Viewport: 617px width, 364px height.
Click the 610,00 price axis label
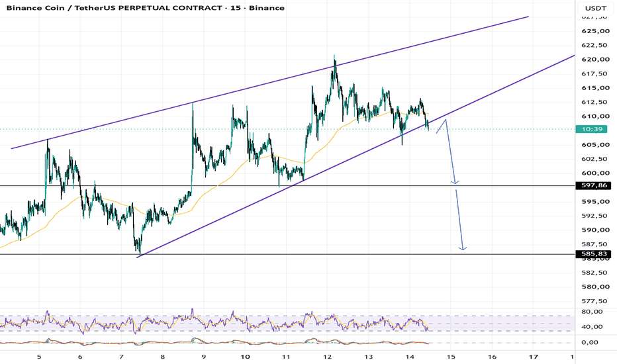pyautogui.click(x=595, y=116)
